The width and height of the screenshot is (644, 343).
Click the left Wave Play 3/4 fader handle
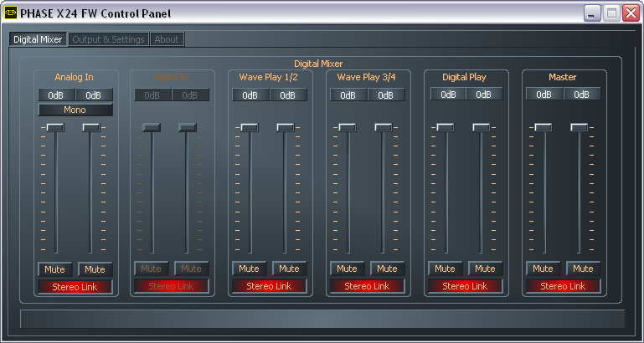348,127
